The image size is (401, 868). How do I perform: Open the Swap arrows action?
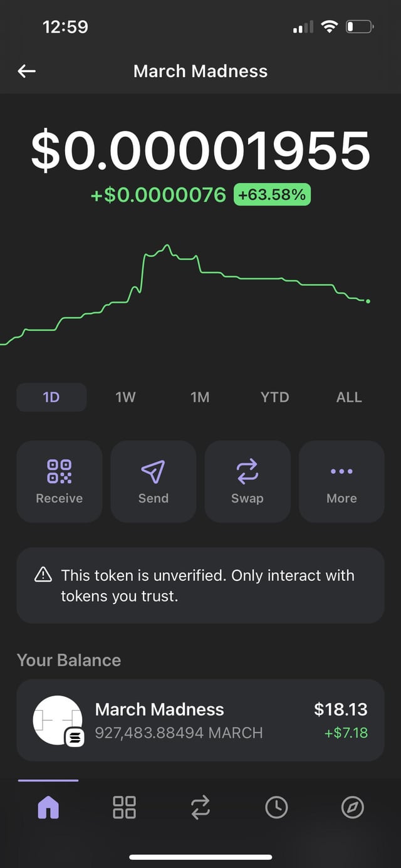[x=247, y=481]
